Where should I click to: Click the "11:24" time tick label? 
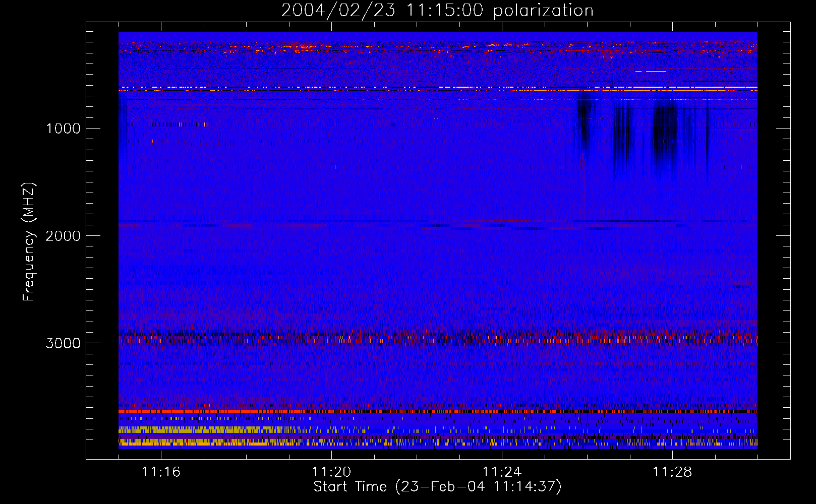pyautogui.click(x=502, y=472)
